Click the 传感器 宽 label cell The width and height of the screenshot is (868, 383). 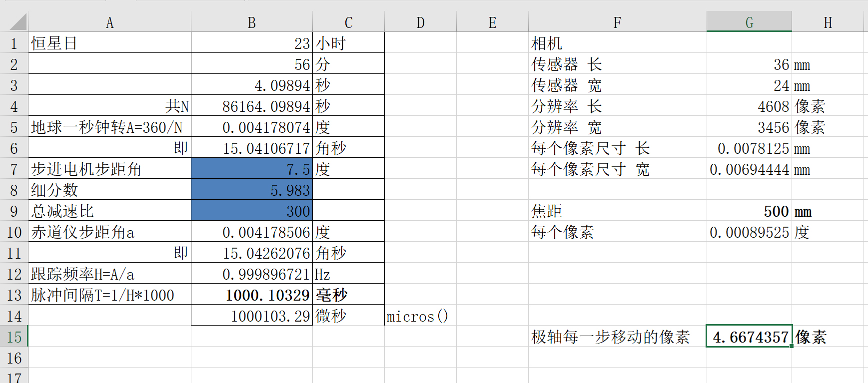coord(618,85)
